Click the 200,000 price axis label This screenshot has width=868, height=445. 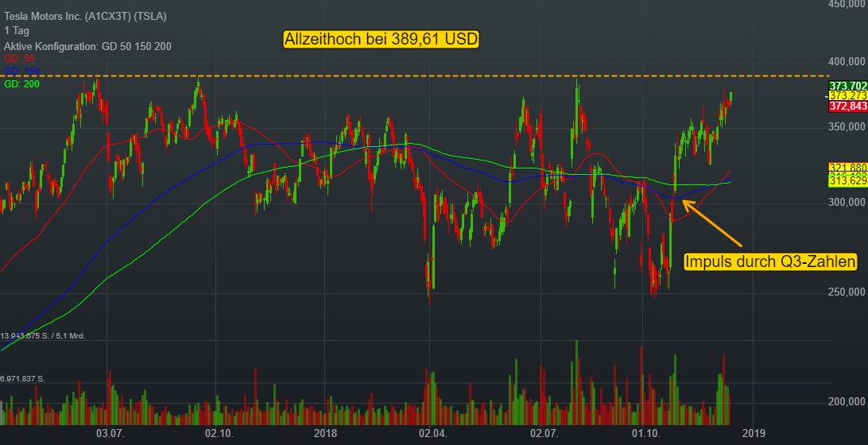848,401
